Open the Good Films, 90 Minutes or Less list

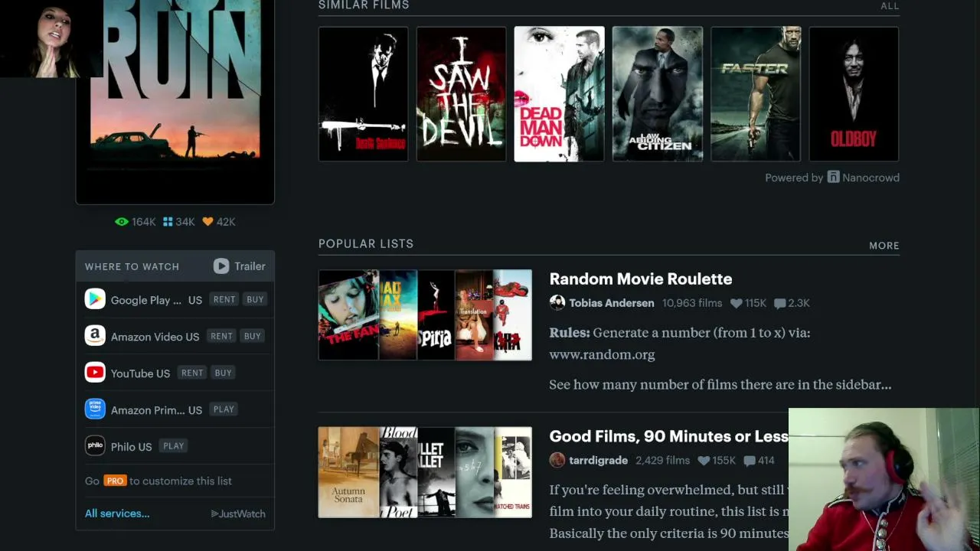tap(668, 436)
